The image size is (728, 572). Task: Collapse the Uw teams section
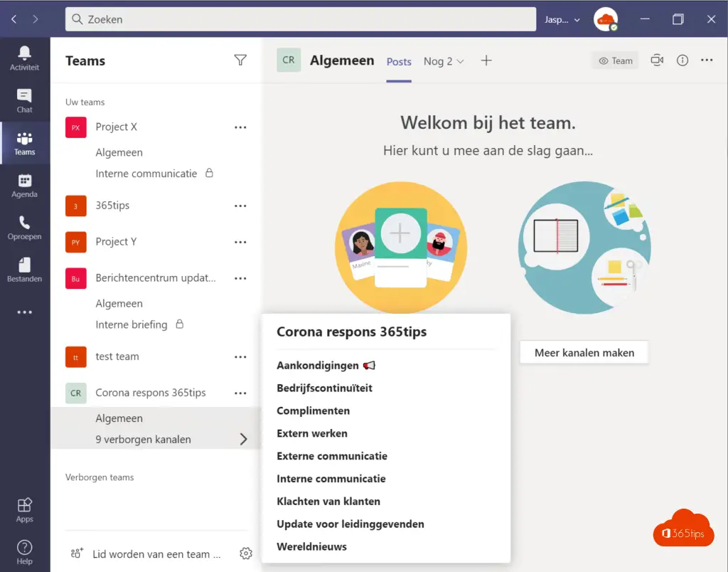85,102
